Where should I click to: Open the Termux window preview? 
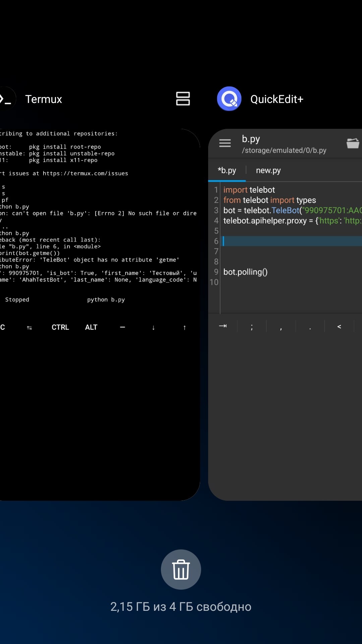tap(100, 315)
